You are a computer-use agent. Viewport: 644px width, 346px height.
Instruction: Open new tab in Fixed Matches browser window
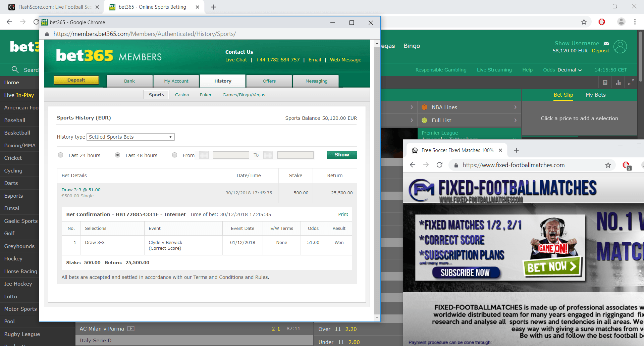517,150
